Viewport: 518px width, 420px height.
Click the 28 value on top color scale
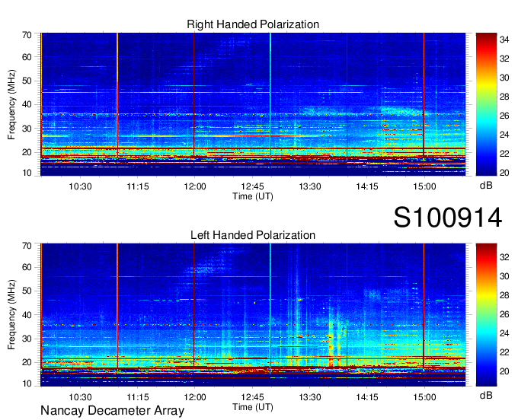click(504, 97)
